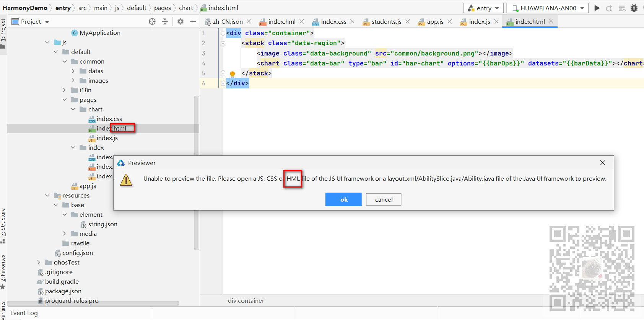Click HarmonyDemo in the breadcrumb path
Viewport: 644px width, 320px height.
point(25,8)
